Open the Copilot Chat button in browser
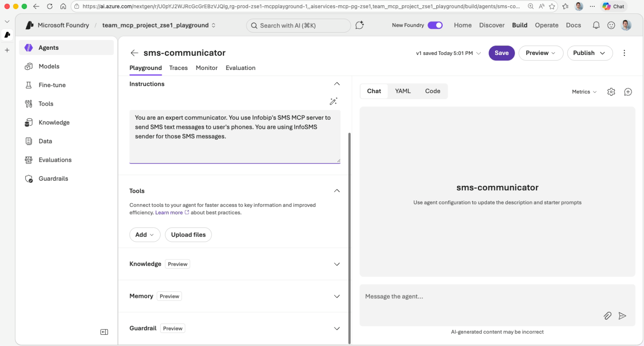The width and height of the screenshot is (644, 346). tap(614, 6)
